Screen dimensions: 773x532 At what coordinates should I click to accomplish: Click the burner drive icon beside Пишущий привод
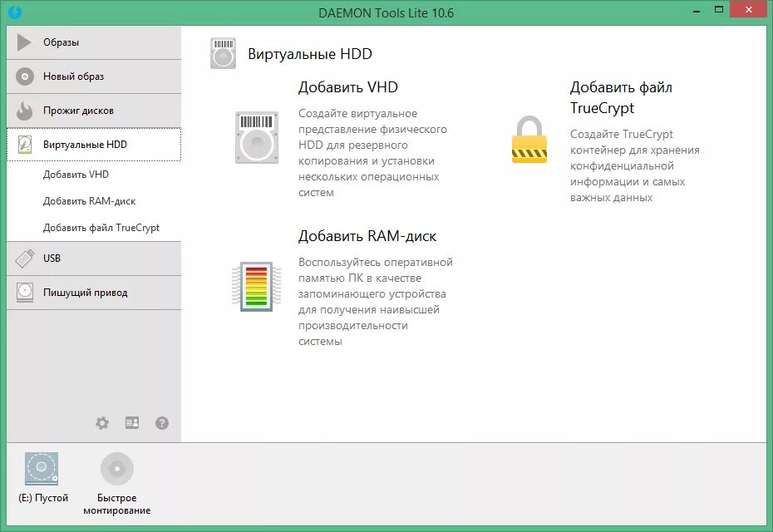(25, 293)
